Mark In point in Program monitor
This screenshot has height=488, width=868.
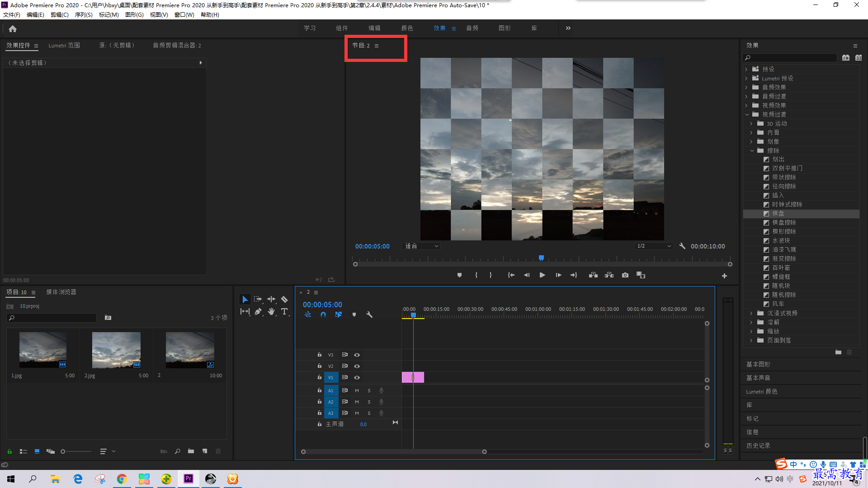coord(476,275)
